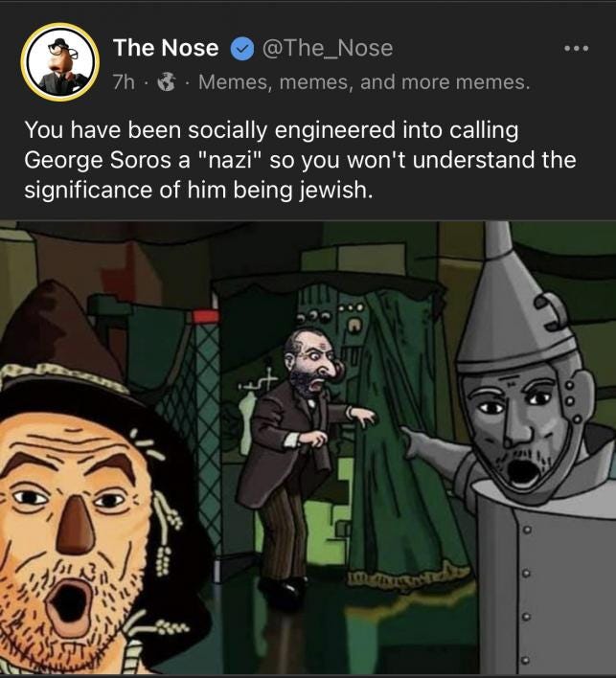Click the "7h" post timestamp
The height and width of the screenshot is (678, 616).
124,82
